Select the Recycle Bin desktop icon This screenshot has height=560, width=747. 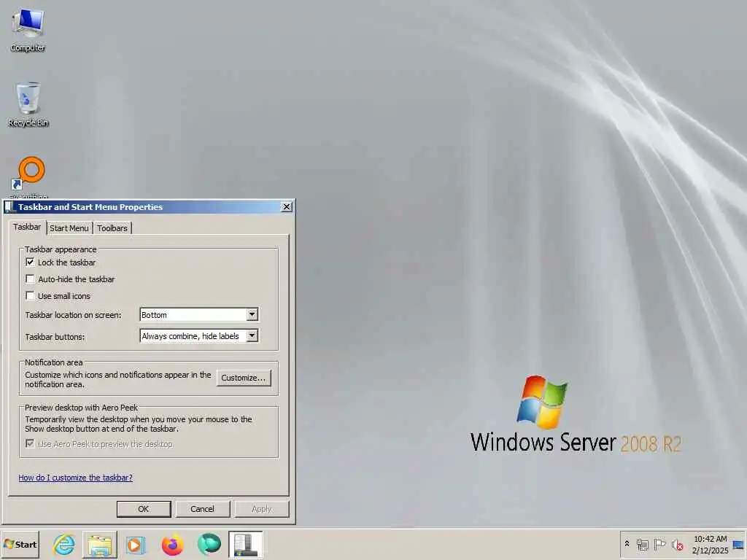pyautogui.click(x=28, y=105)
